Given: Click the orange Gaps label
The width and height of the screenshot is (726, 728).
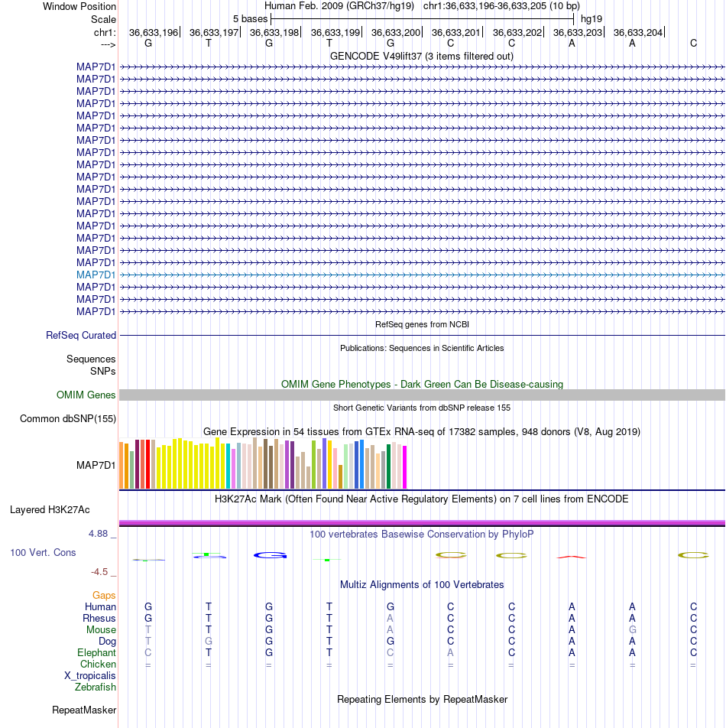Looking at the screenshot, I should click(x=104, y=595).
